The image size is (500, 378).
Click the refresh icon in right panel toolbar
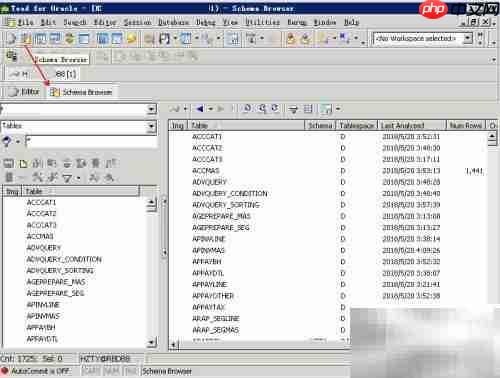275,109
